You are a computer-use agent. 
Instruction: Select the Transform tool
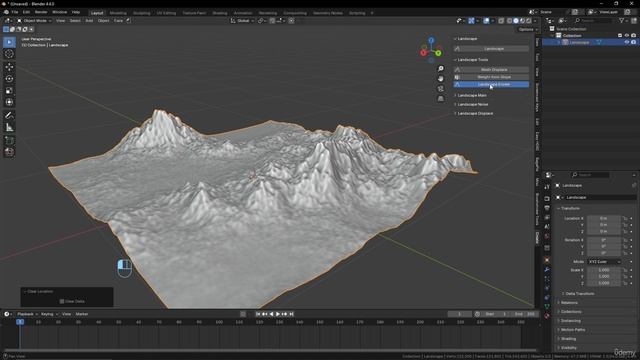tap(9, 102)
